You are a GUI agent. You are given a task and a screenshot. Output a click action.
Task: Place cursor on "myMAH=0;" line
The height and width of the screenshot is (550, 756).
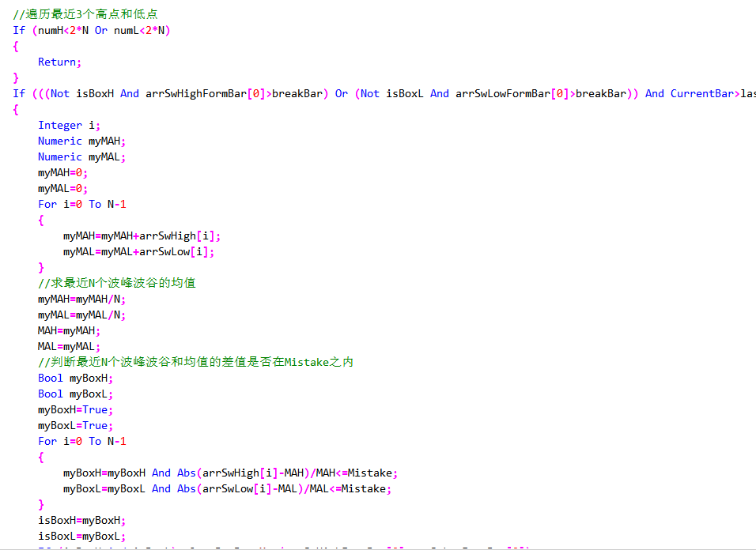click(x=62, y=172)
